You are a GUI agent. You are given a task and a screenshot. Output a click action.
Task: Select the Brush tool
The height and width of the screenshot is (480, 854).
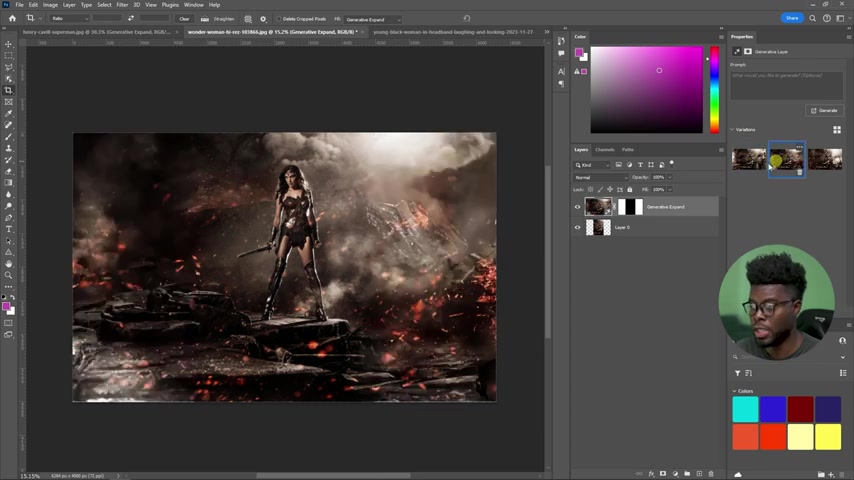[x=8, y=137]
